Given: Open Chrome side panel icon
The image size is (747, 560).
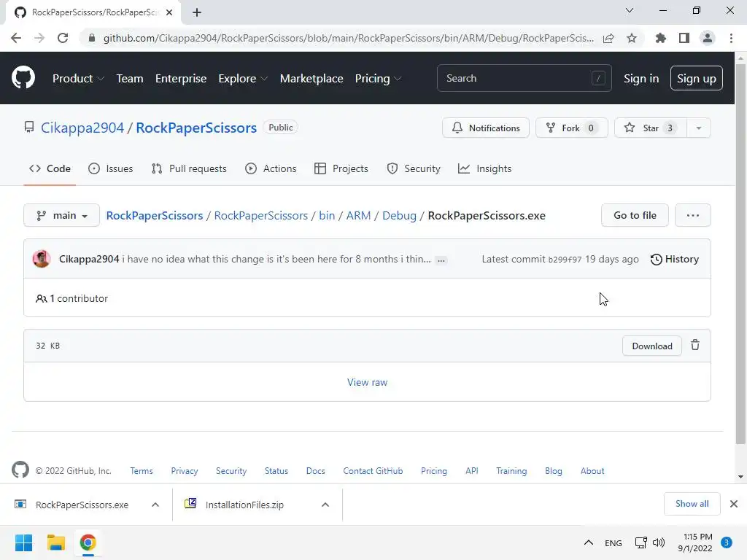Looking at the screenshot, I should click(684, 38).
